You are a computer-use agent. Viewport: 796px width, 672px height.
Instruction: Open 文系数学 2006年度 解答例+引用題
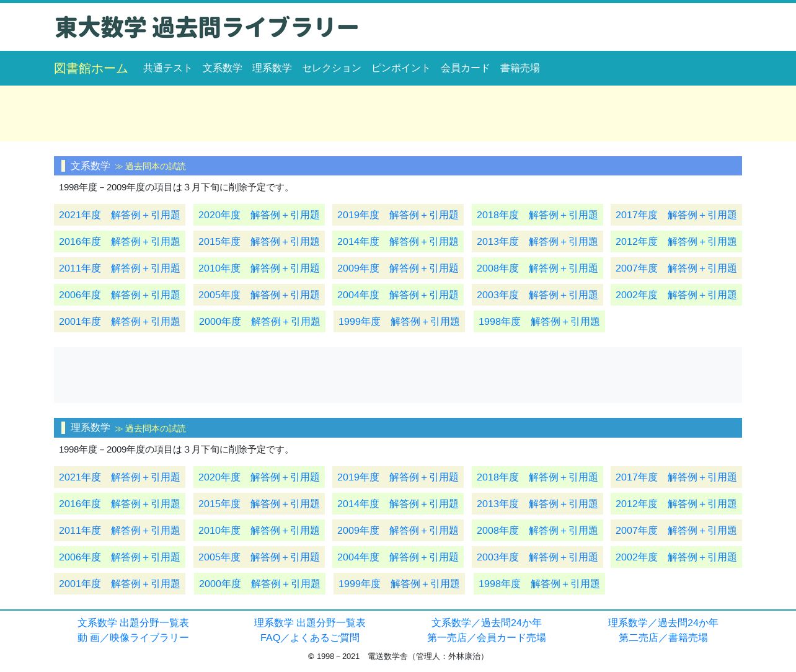click(x=120, y=295)
